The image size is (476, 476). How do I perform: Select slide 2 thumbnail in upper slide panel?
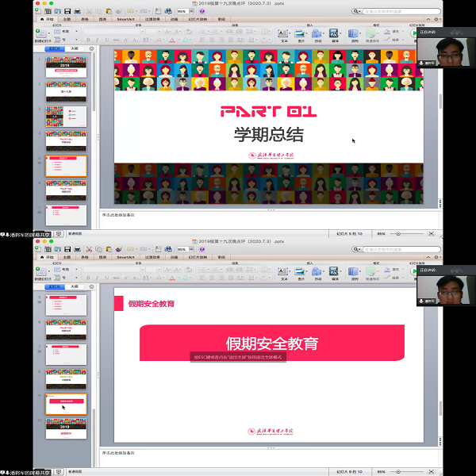point(65,90)
